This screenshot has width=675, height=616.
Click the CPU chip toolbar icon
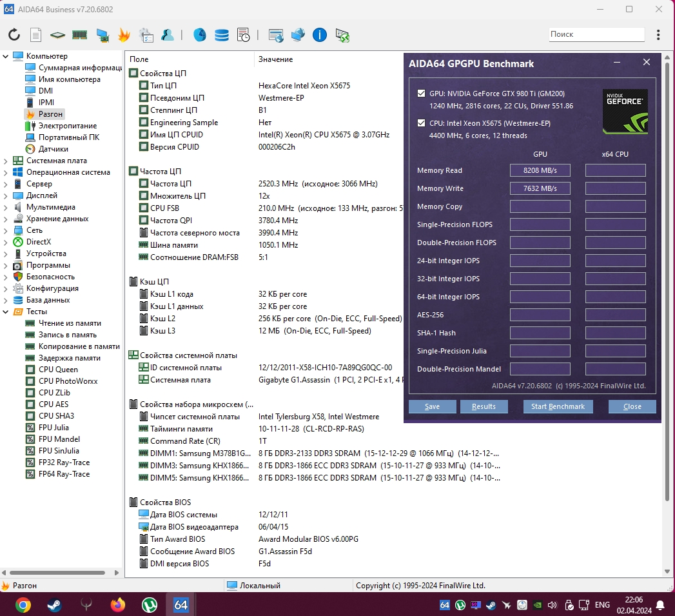pyautogui.click(x=57, y=35)
